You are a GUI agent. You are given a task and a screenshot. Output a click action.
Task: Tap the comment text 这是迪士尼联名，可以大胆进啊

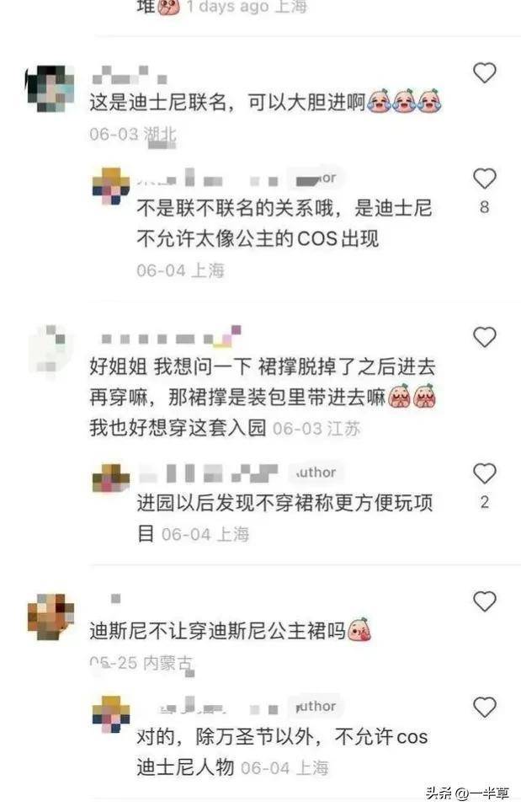click(x=227, y=102)
